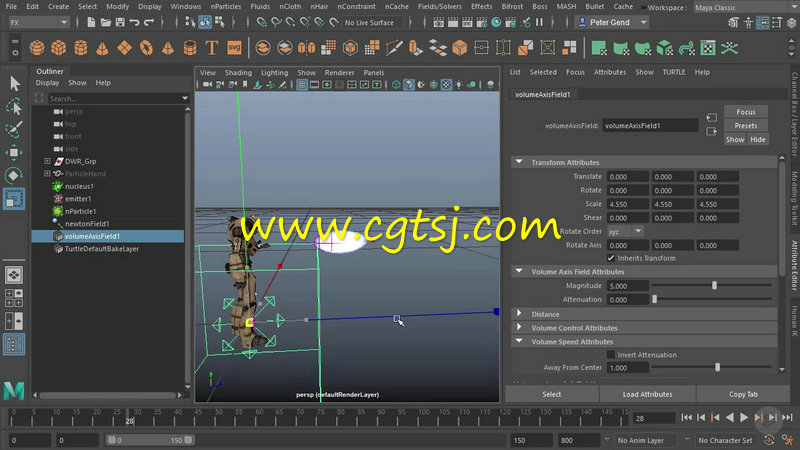This screenshot has width=800, height=450.
Task: Select the volumeAxisField1 tab
Action: (x=542, y=94)
